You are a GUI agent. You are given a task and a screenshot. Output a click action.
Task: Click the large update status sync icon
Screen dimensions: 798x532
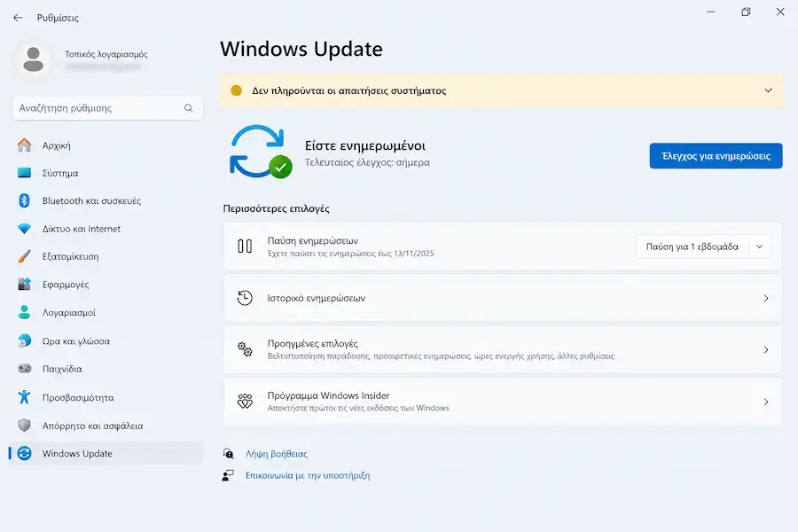(261, 152)
